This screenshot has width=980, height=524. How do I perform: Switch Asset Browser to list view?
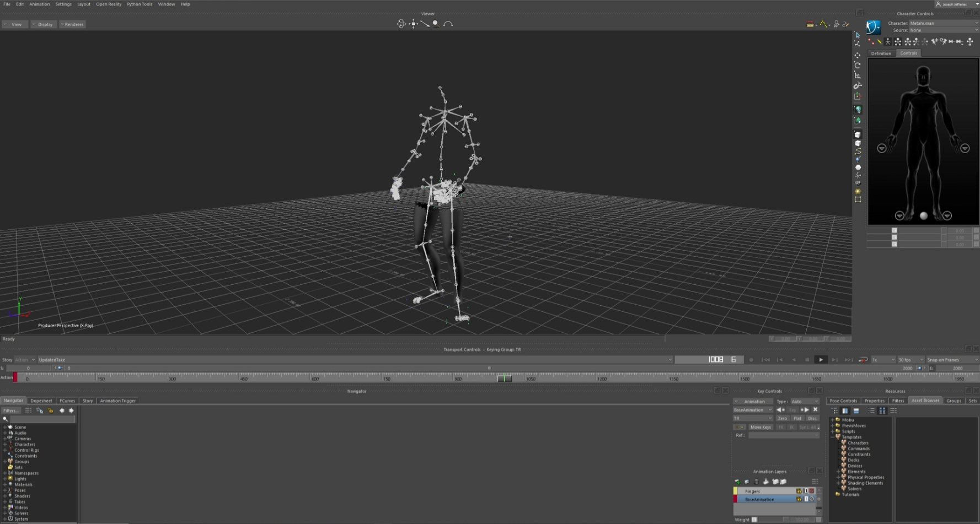tap(871, 410)
